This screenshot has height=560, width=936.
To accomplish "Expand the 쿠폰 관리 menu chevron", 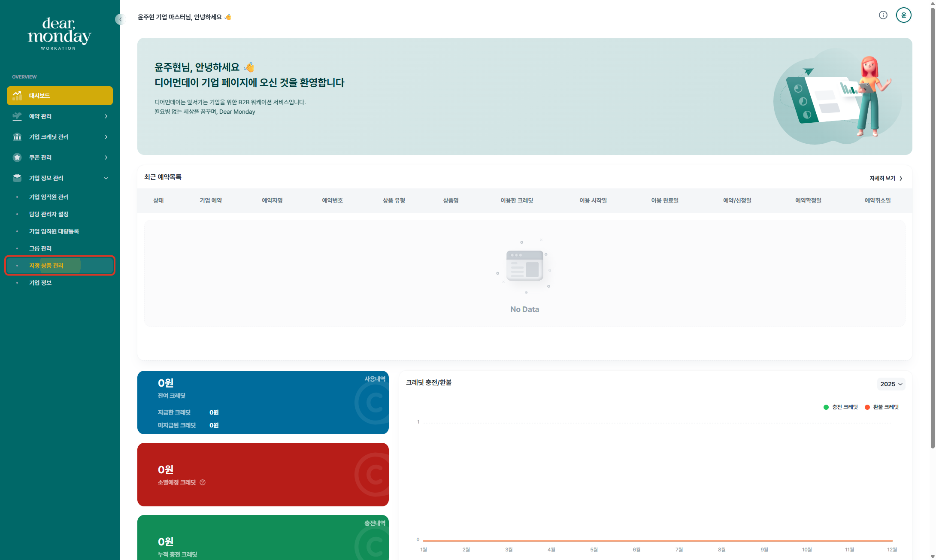I will [106, 157].
